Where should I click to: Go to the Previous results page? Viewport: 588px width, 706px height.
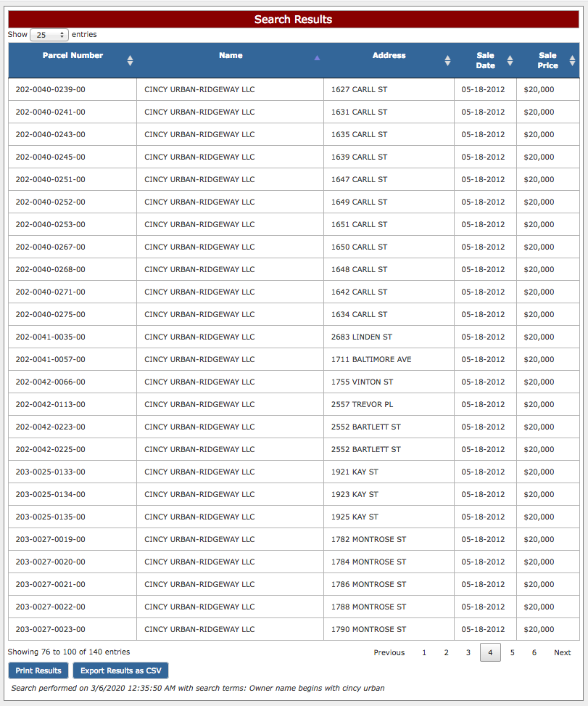point(389,652)
